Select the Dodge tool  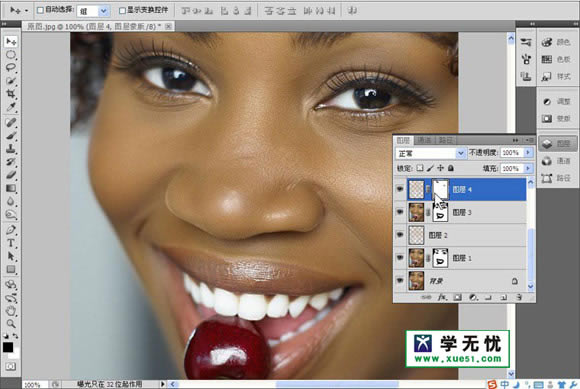(x=11, y=214)
